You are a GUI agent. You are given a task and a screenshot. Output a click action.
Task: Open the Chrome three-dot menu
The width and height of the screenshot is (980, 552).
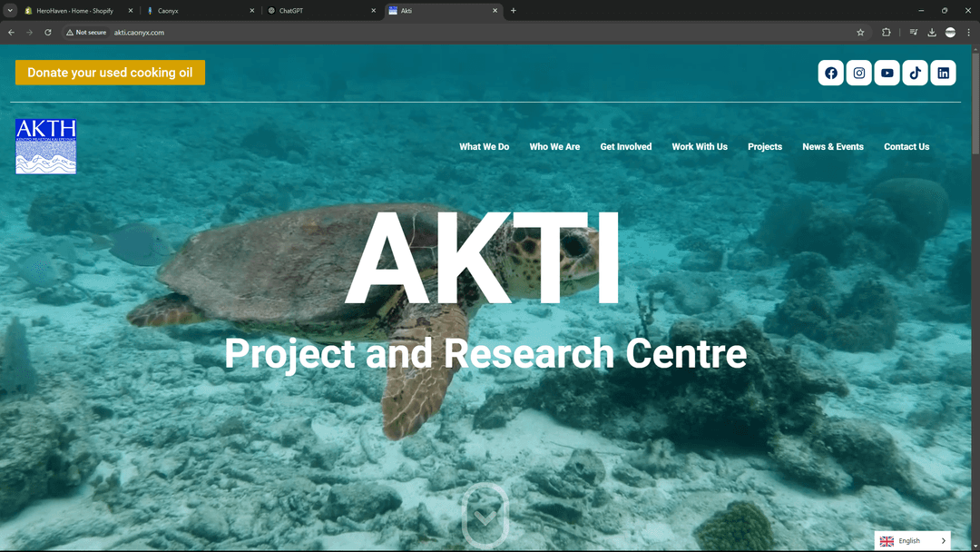click(968, 33)
